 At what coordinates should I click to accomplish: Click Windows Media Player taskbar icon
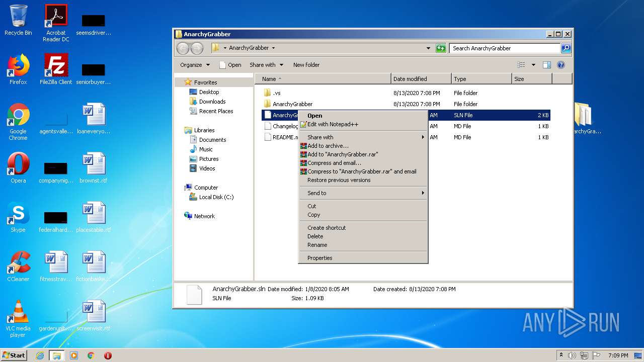point(74,355)
